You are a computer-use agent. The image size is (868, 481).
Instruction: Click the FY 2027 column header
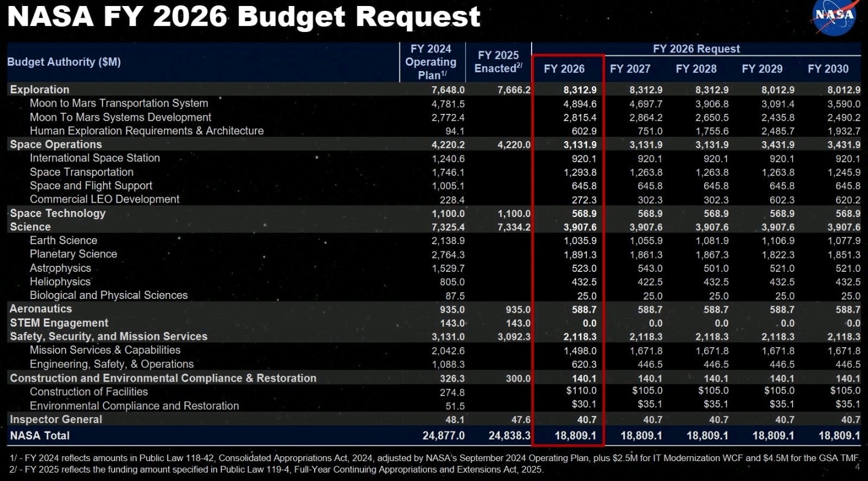[x=630, y=69]
